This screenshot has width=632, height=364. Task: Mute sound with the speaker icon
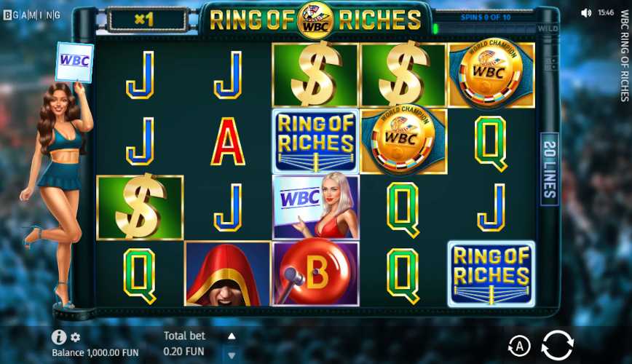coord(586,13)
